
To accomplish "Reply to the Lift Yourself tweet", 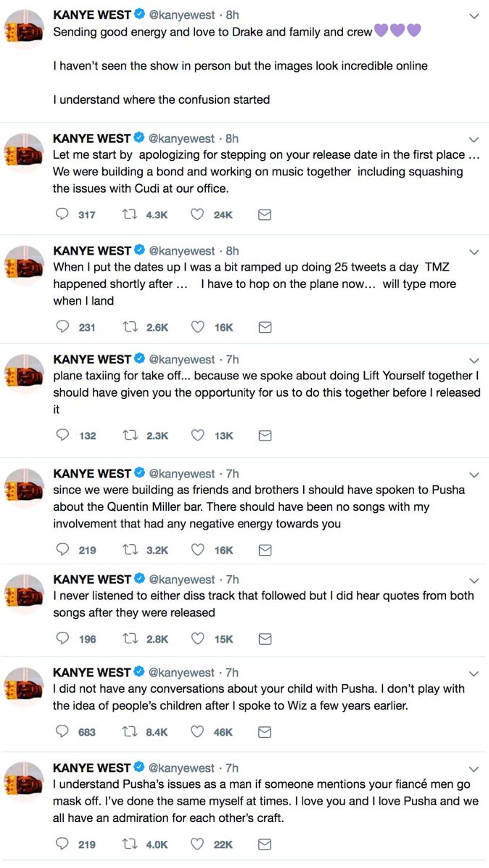I will [62, 435].
